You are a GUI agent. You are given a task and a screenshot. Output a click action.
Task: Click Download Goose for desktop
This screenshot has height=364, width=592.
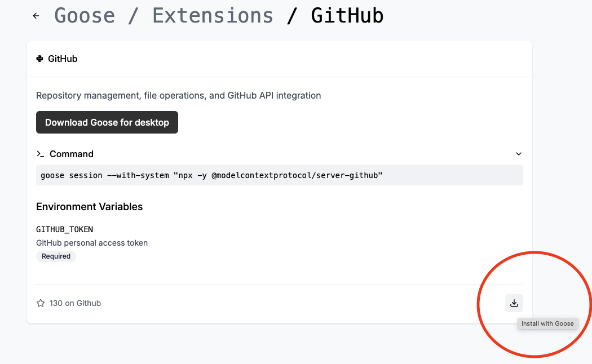tap(107, 122)
